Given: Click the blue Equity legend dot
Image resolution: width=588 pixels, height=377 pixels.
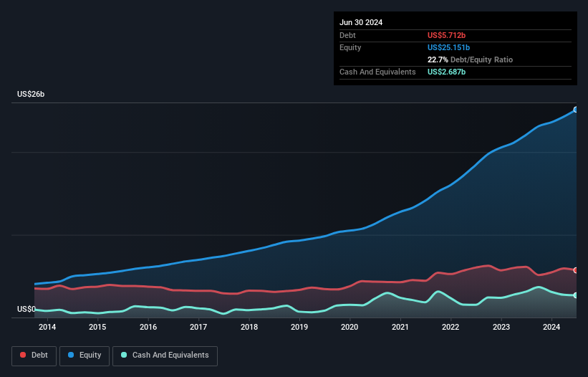Looking at the screenshot, I should 71,355.
